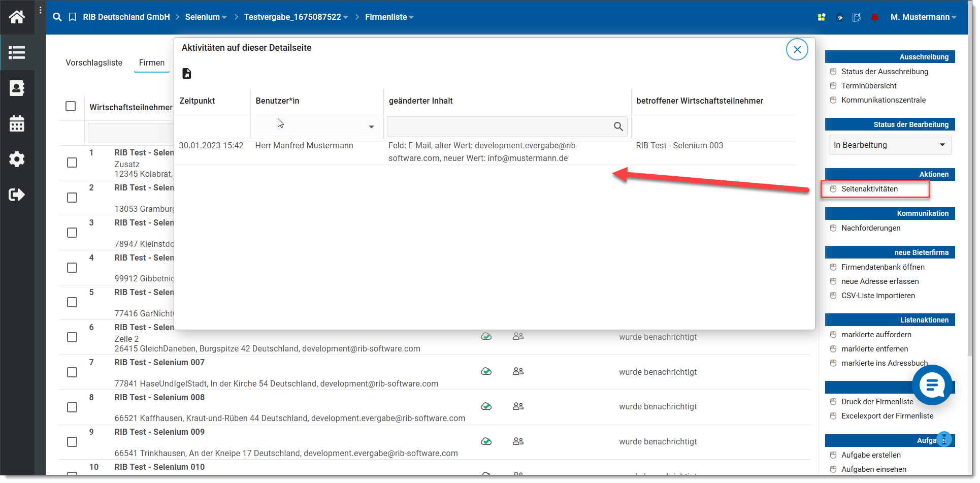
Task: Open the calendar icon in sidebar
Action: click(x=17, y=123)
